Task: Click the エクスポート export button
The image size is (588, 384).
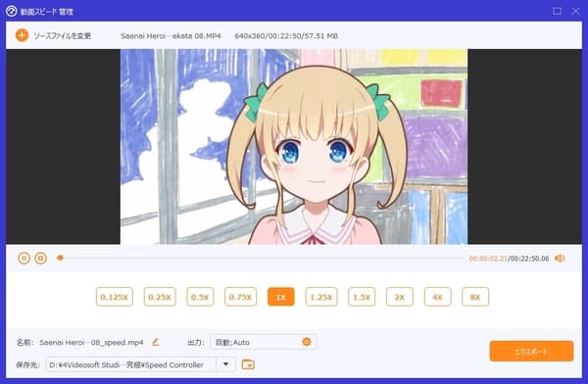Action: coord(531,352)
